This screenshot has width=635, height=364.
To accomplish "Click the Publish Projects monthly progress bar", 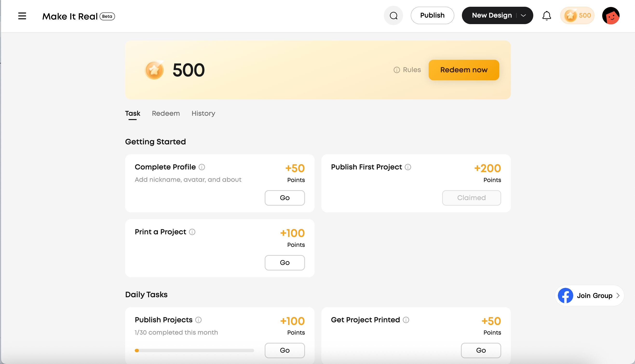I will coord(194,351).
